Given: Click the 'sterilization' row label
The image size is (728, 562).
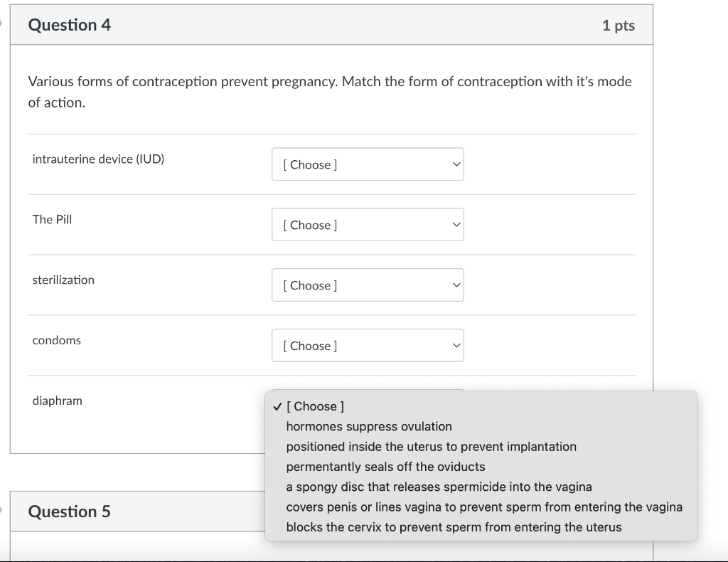Looking at the screenshot, I should [63, 280].
